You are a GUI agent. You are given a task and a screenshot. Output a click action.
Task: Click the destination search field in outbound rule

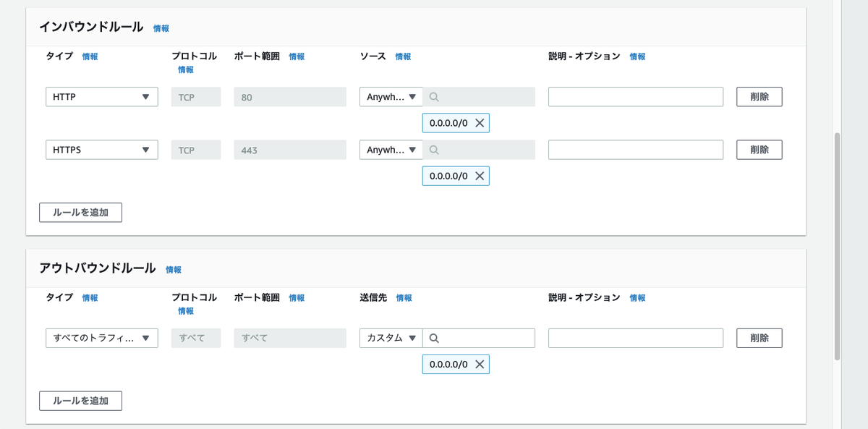(479, 338)
